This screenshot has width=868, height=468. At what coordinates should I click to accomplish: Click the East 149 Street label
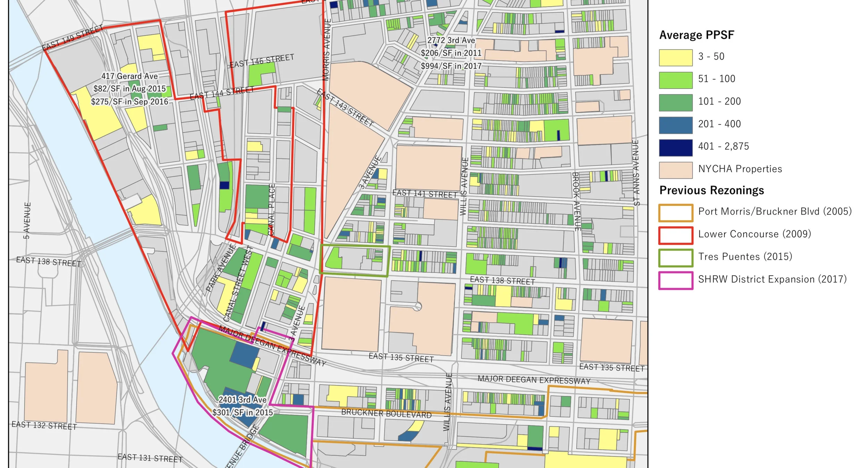(x=72, y=37)
